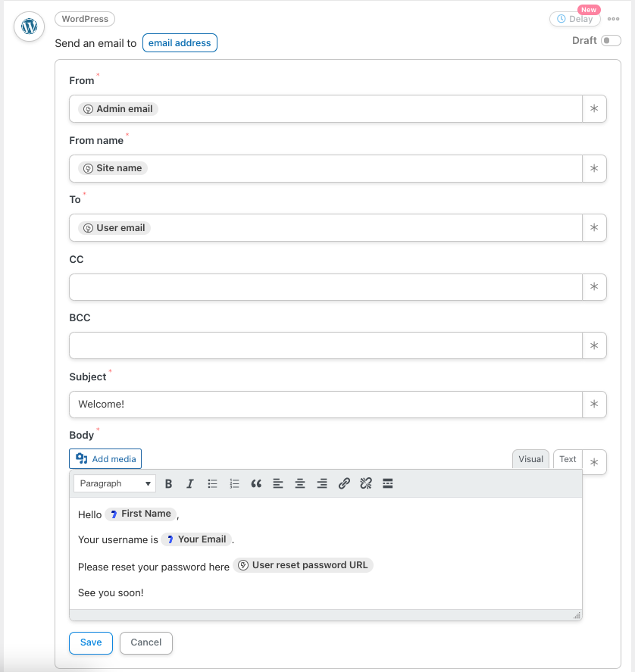Select User reset password URL token
This screenshot has width=635, height=672.
(x=303, y=565)
